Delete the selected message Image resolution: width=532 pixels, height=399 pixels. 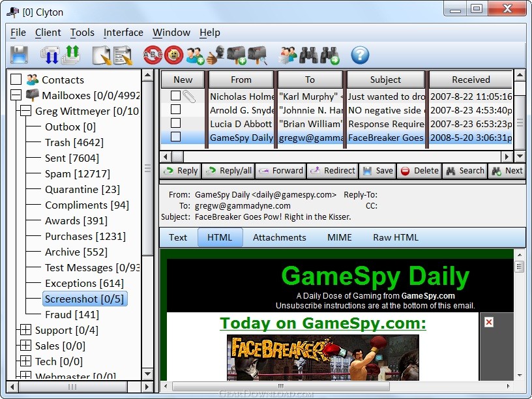[419, 171]
